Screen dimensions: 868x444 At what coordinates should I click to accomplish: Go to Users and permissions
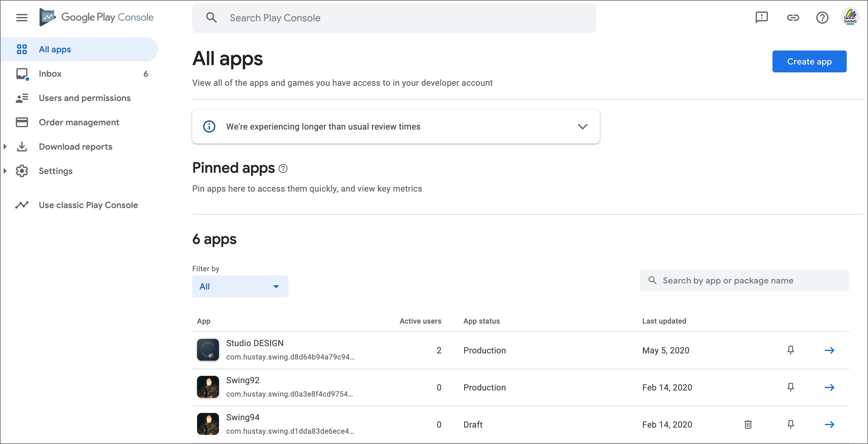79,98
